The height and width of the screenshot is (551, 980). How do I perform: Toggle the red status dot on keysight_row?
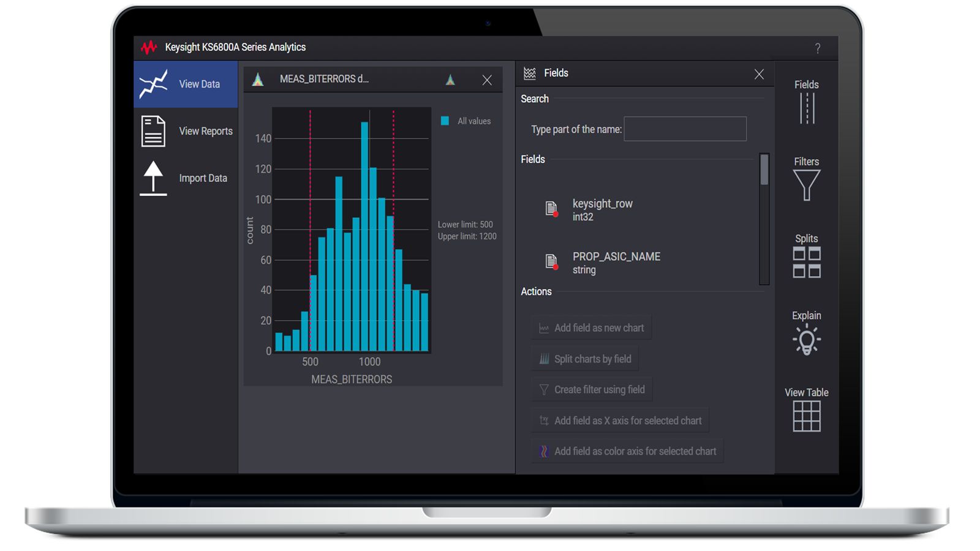(556, 214)
